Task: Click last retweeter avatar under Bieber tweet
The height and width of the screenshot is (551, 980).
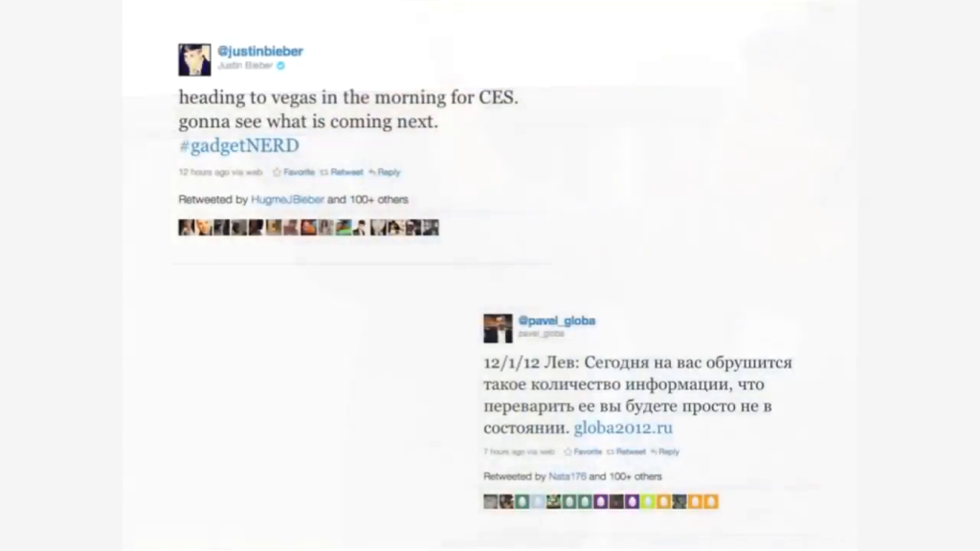Action: tap(431, 228)
